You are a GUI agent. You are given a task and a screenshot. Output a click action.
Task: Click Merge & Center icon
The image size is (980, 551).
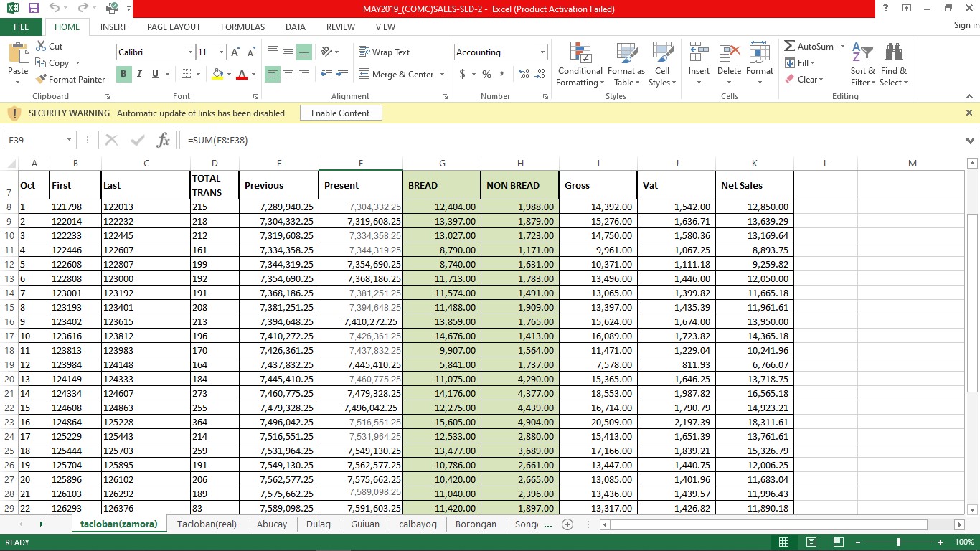point(364,75)
